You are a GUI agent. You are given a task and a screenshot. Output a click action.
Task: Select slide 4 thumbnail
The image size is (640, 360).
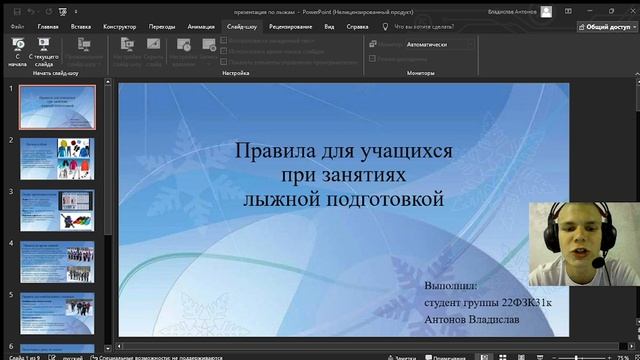click(57, 262)
